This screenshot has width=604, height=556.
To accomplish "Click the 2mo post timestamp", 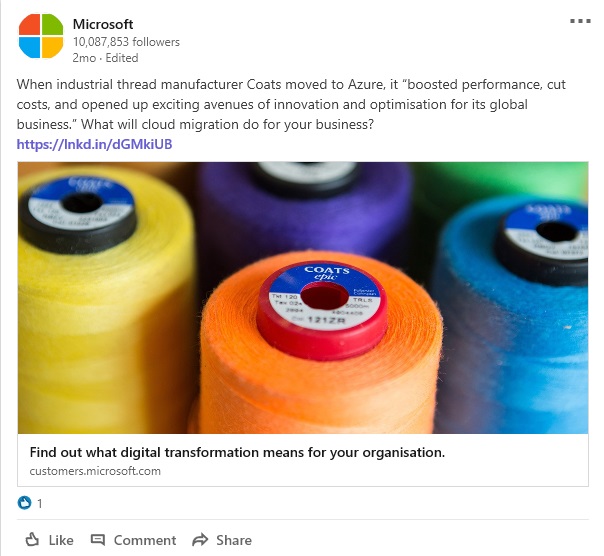I will tap(83, 58).
